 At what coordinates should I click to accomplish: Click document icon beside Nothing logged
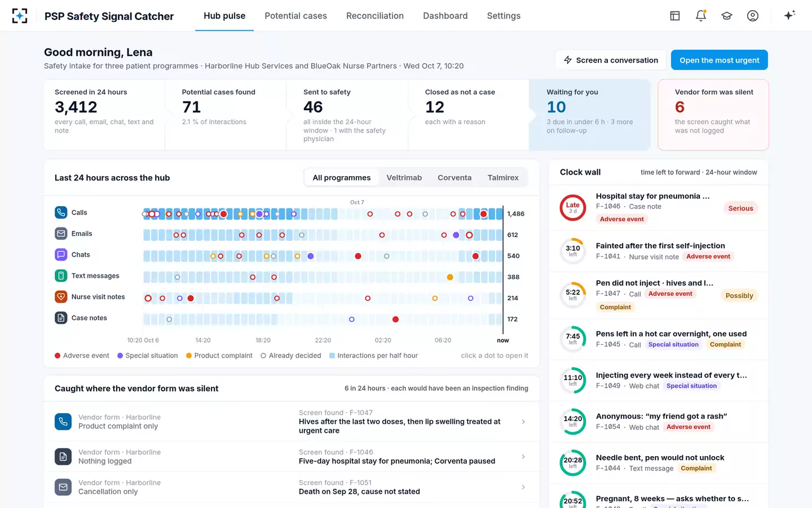(63, 457)
